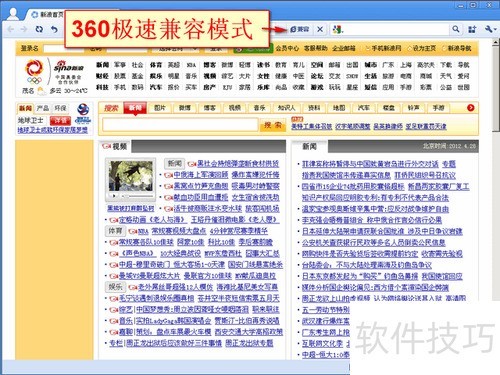
Task: Click the gray 娱乐 label in video list
Action: pos(115,287)
